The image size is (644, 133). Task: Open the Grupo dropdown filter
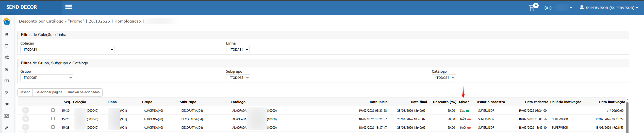tap(47, 78)
